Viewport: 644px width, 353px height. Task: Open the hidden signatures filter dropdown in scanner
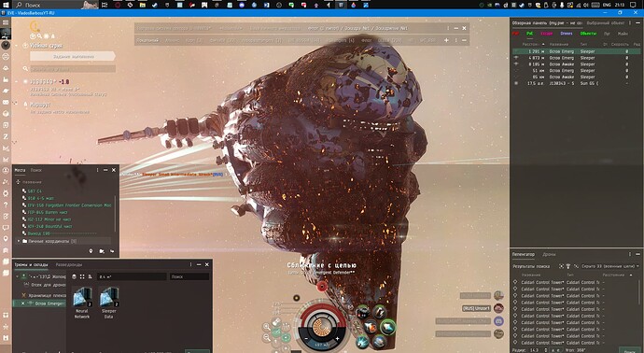(x=609, y=266)
